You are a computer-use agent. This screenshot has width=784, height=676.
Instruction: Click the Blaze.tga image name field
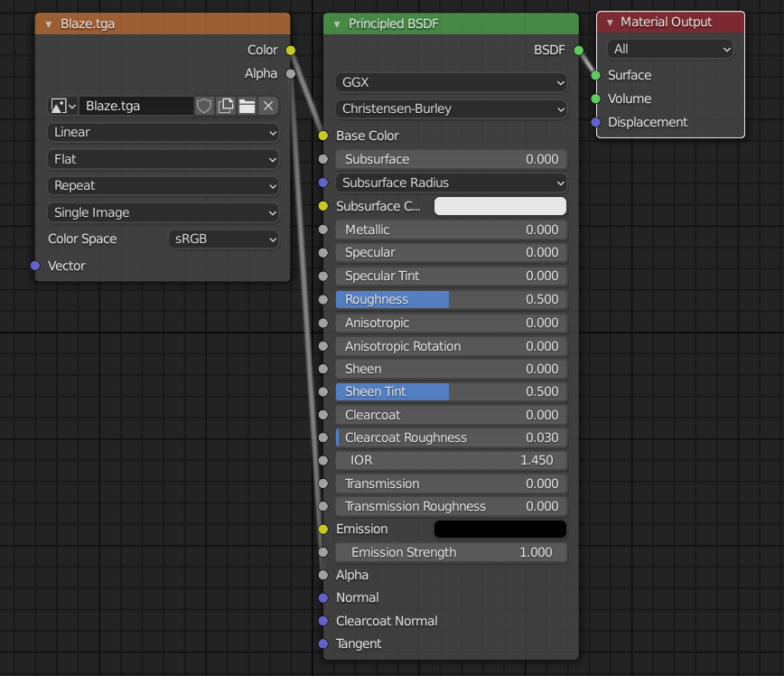[x=136, y=106]
